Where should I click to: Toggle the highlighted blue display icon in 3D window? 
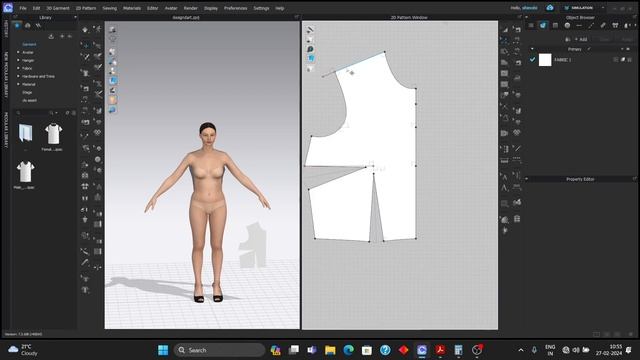tap(113, 80)
